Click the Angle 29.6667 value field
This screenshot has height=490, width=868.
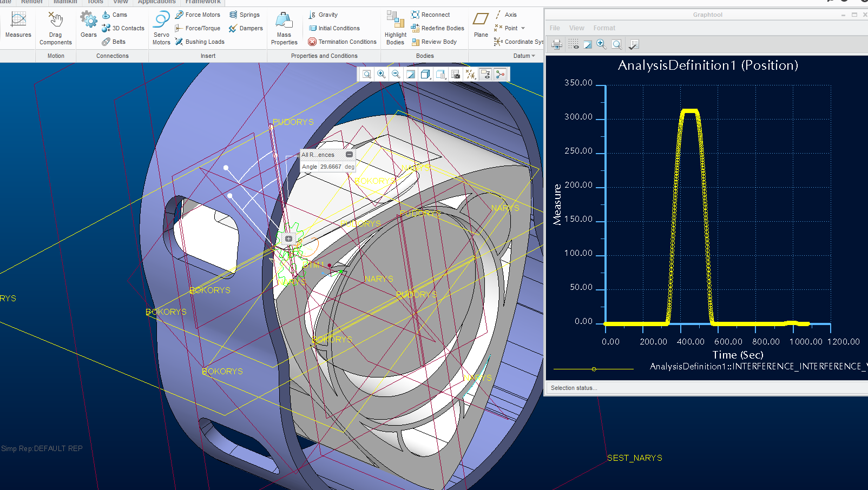coord(331,167)
